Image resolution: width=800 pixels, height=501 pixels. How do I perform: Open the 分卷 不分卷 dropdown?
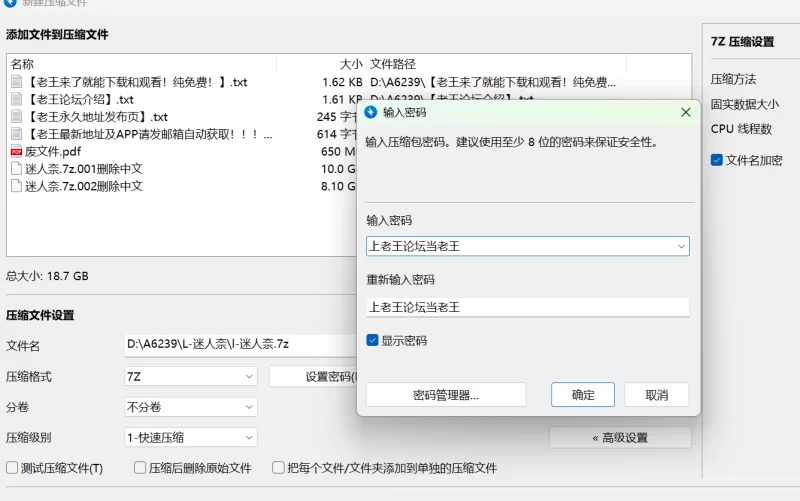[x=190, y=407]
